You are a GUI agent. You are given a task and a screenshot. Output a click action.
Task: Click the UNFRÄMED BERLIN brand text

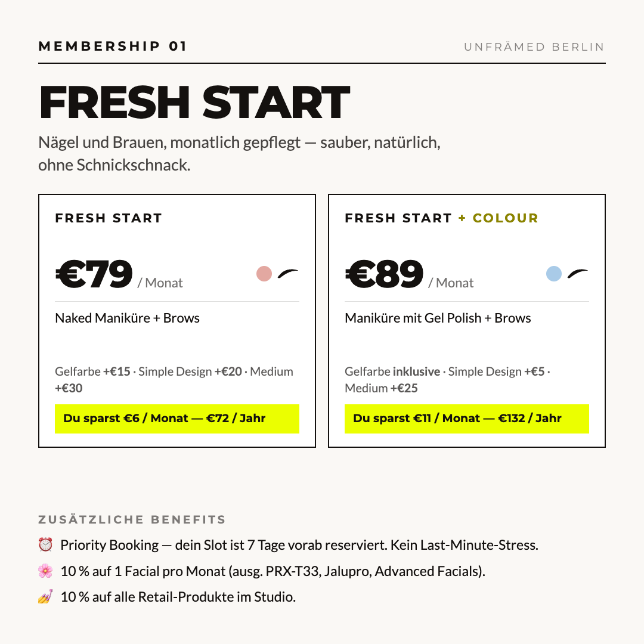click(534, 47)
